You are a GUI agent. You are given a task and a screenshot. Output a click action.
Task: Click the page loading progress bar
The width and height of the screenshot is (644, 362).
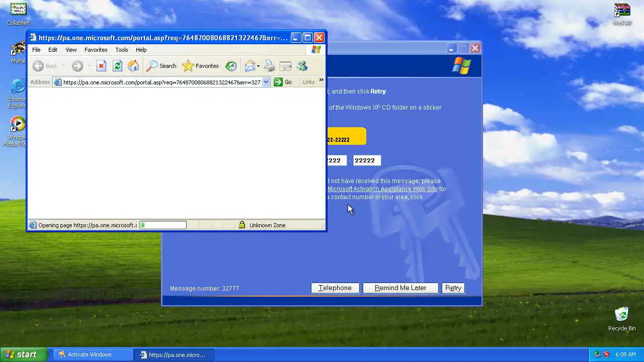(163, 225)
